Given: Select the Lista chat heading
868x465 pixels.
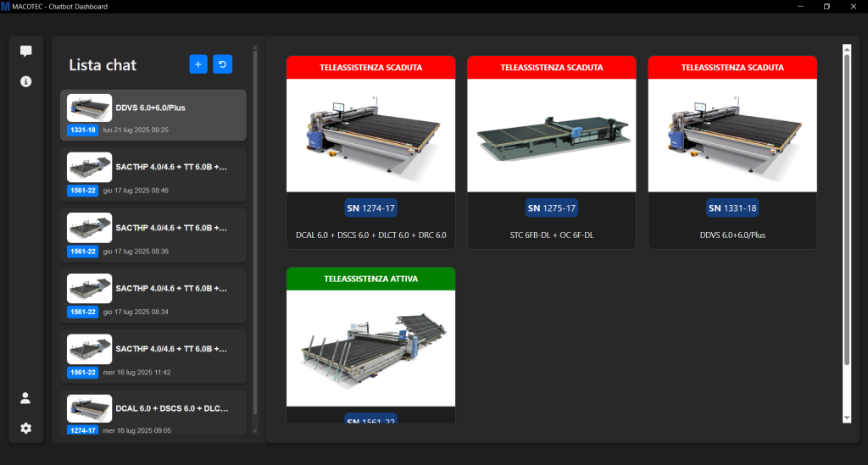Looking at the screenshot, I should pyautogui.click(x=103, y=65).
